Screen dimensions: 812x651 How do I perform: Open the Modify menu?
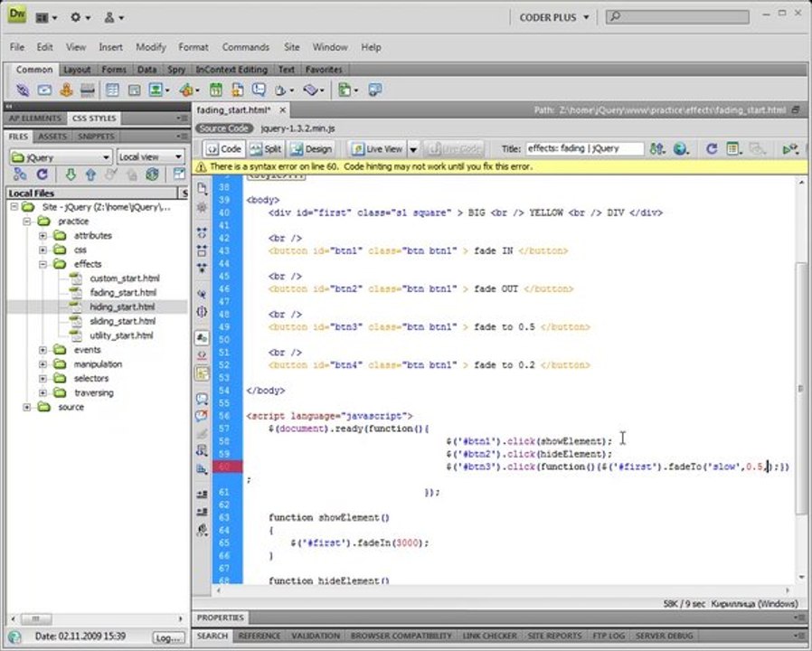tap(151, 47)
